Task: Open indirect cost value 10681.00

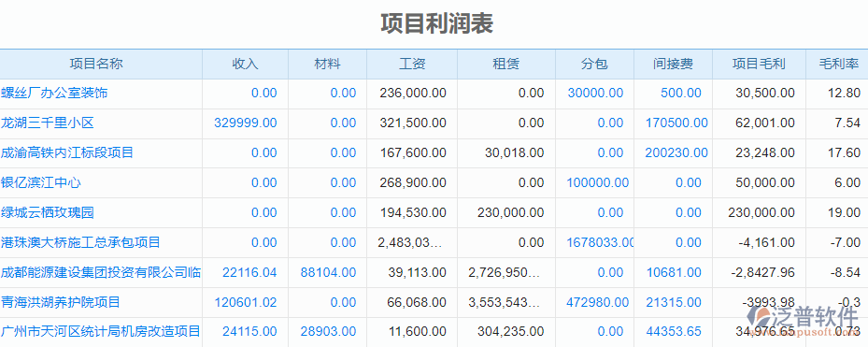Action: [x=674, y=273]
